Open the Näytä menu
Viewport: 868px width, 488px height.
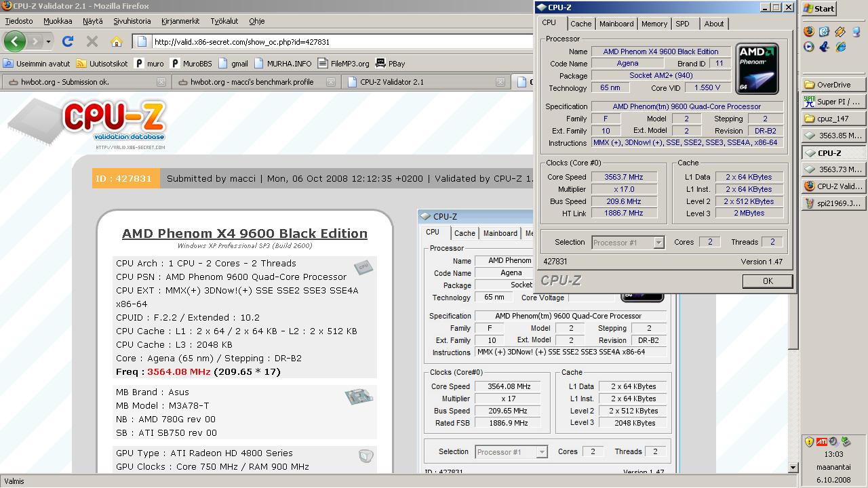[93, 21]
